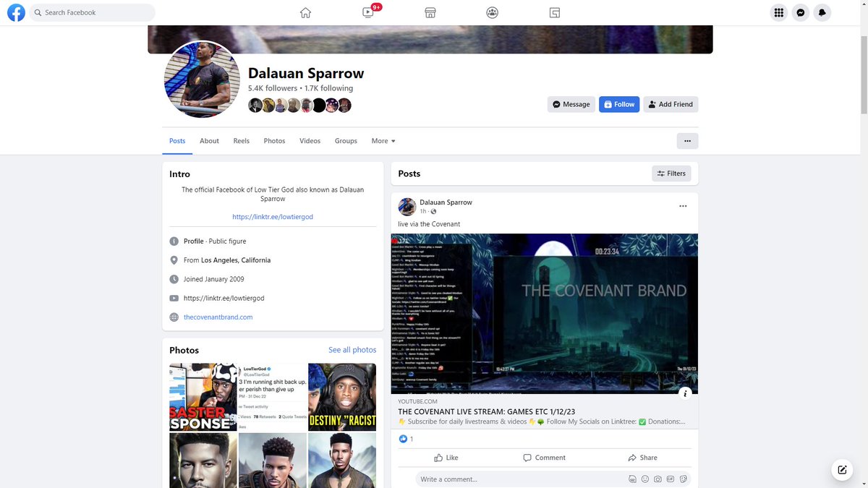Image resolution: width=868 pixels, height=488 pixels.
Task: Open the 5.4K followers link
Action: (x=273, y=88)
